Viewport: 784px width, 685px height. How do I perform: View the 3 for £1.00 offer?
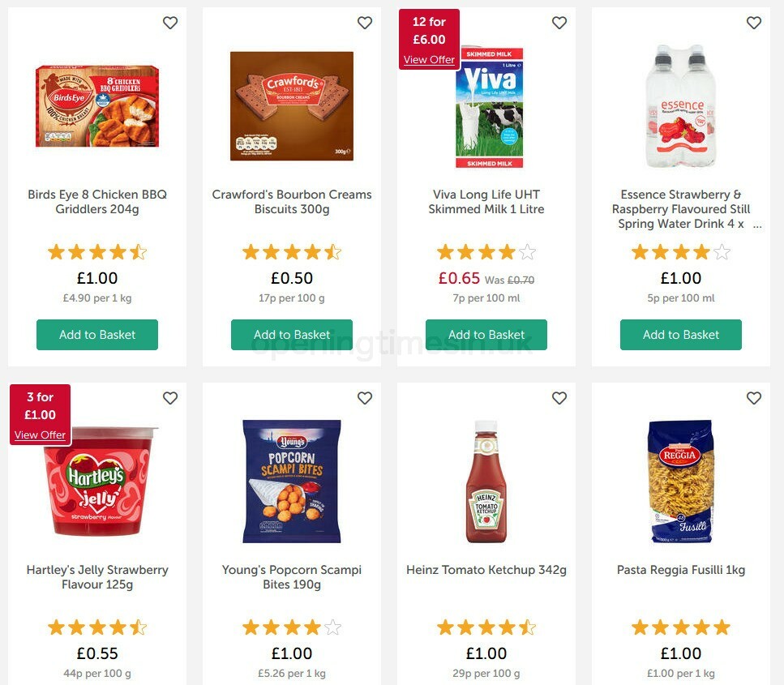(x=40, y=435)
